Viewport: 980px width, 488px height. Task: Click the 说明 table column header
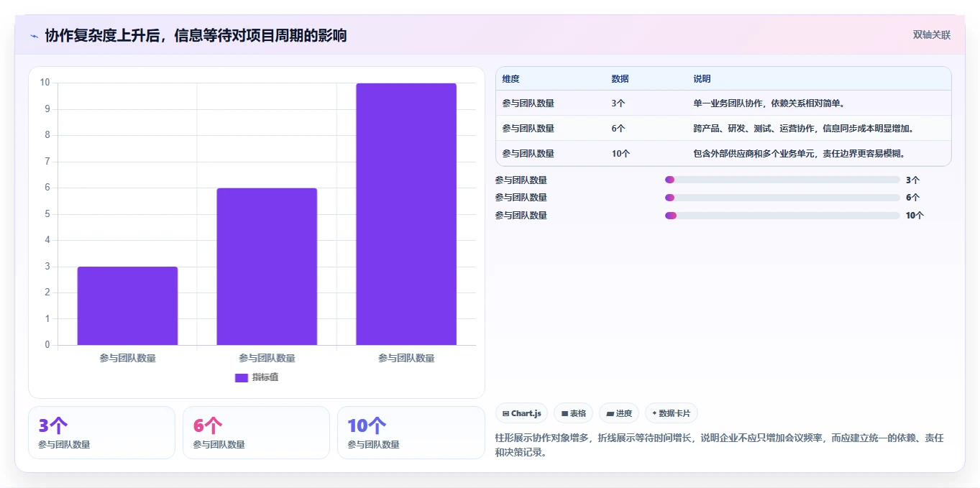coord(702,79)
